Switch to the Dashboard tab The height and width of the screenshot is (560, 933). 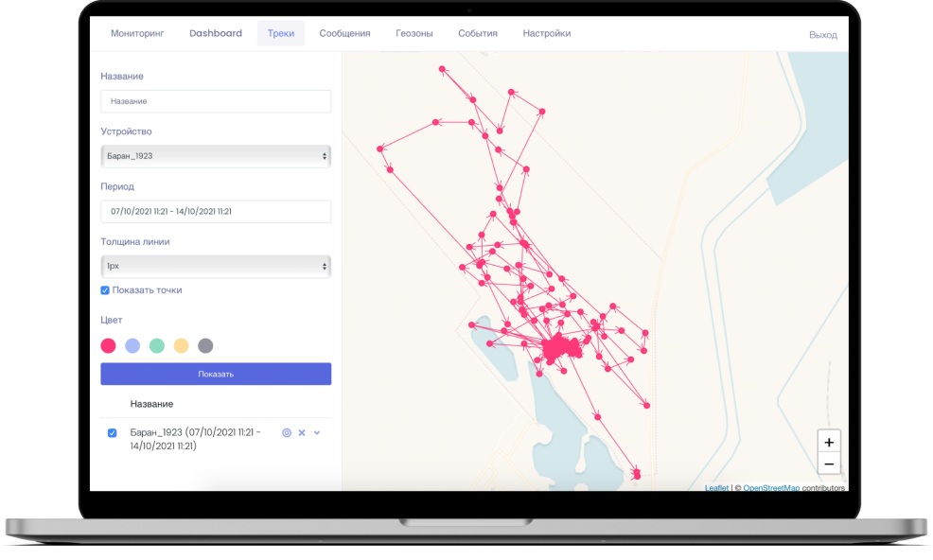coord(216,33)
